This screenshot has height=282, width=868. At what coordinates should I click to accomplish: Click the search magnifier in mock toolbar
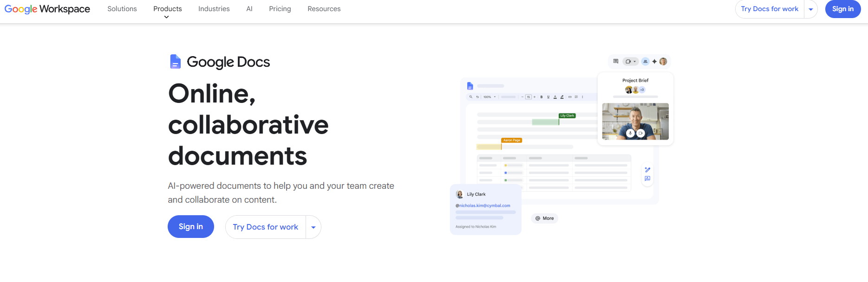tap(471, 97)
